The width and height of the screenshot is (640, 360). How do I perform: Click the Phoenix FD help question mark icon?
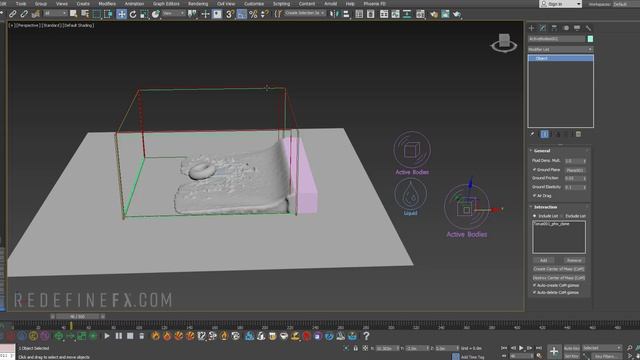coord(366,336)
